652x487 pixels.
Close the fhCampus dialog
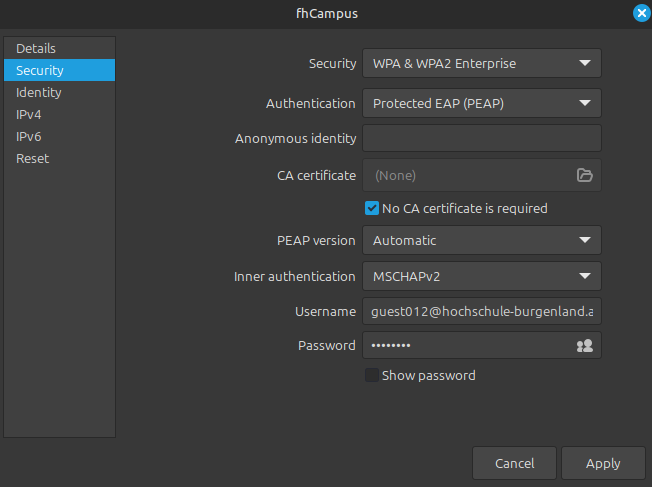(x=642, y=13)
